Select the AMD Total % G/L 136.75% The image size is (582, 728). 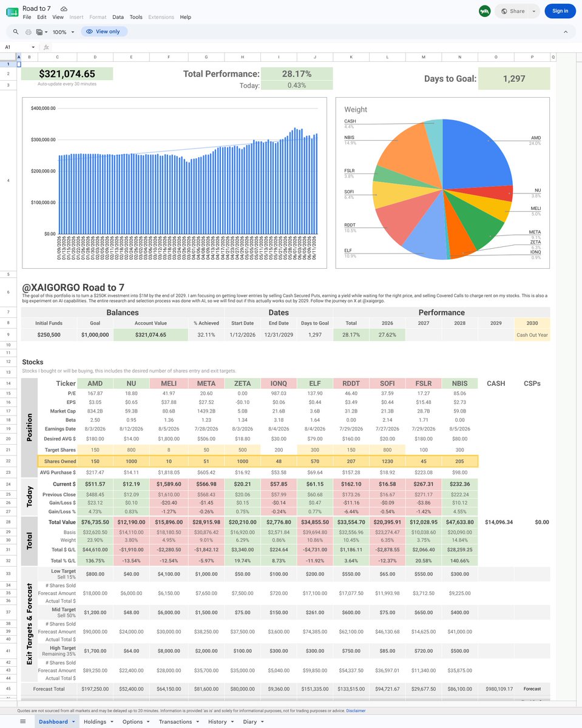coord(95,561)
